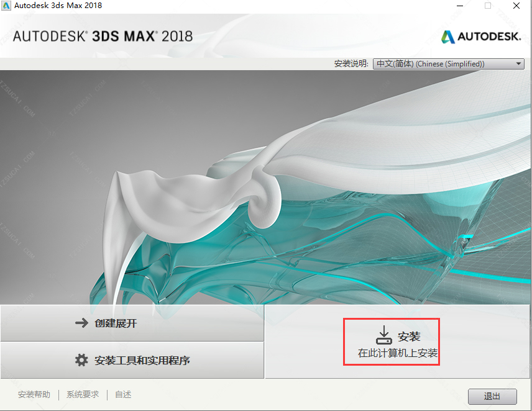Image resolution: width=532 pixels, height=411 pixels.
Task: Click the gear icon beside 安装工具和实用程序
Action: pos(81,360)
